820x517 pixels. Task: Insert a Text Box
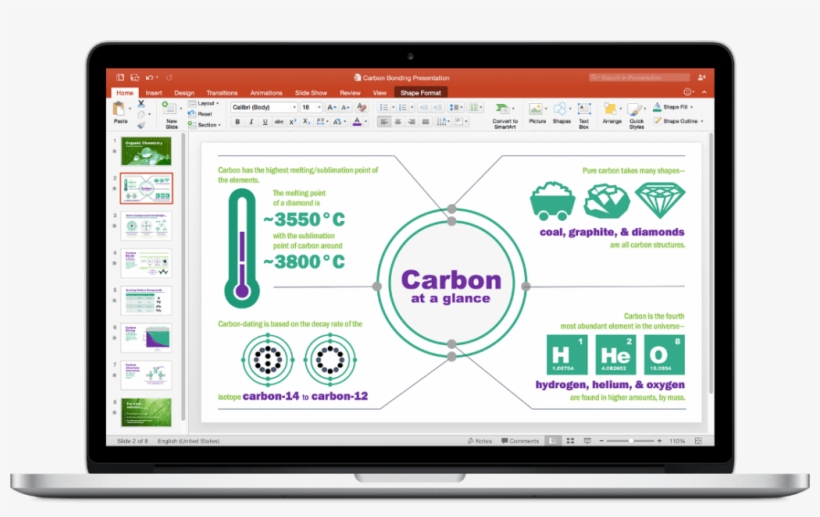click(x=584, y=116)
